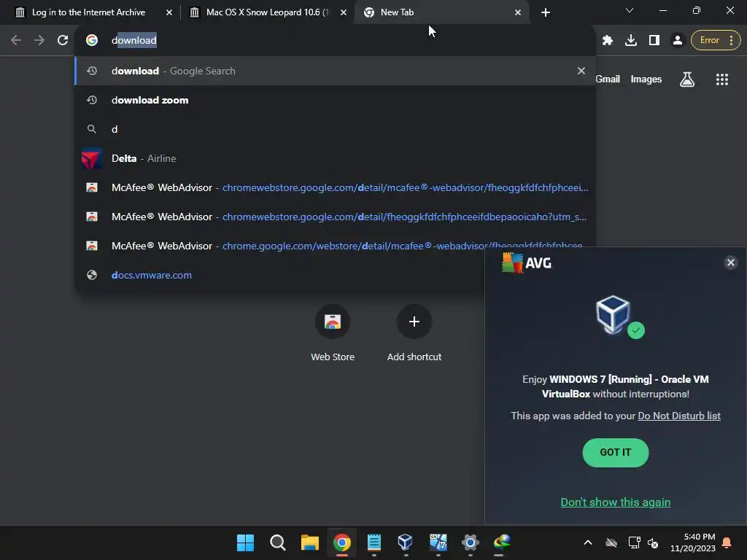The image size is (747, 560).
Task: Open McAfee WebAdvisor chromewebstore detail/mcafee link
Action: [x=336, y=187]
